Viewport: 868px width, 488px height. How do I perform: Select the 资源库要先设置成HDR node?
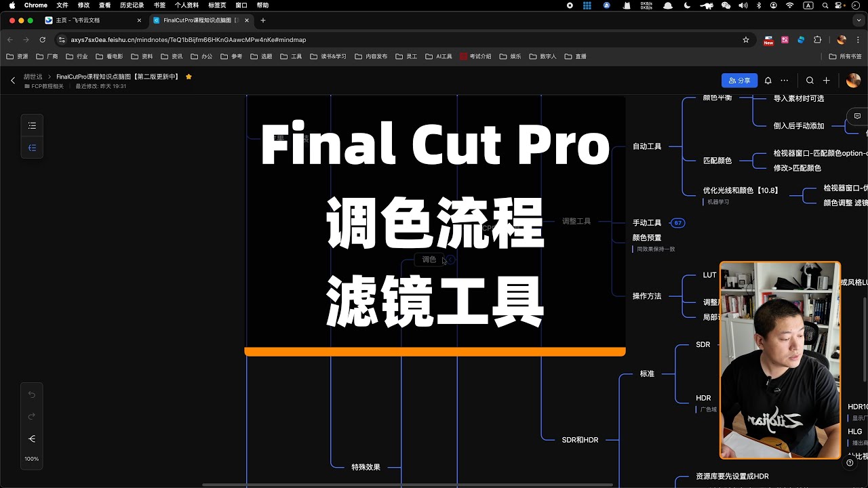click(732, 476)
